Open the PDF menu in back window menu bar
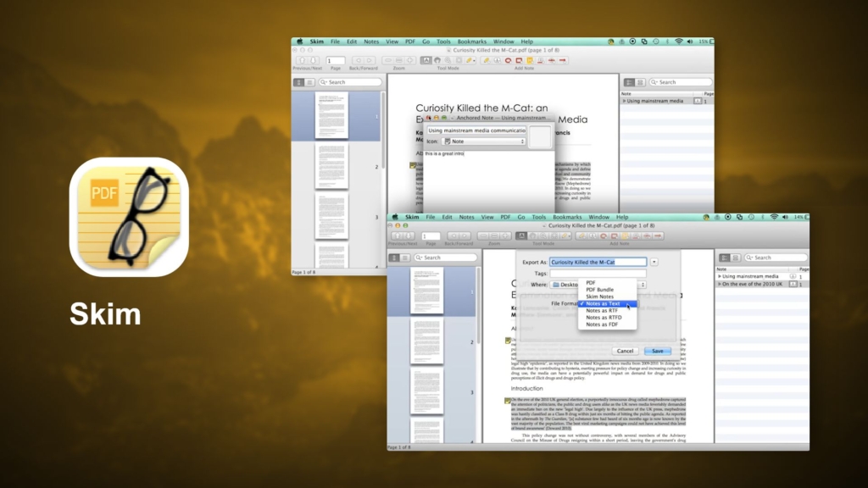The height and width of the screenshot is (488, 868). tap(409, 42)
